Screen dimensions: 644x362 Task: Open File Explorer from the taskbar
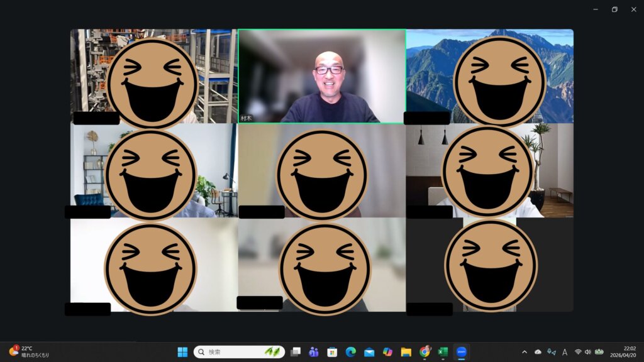406,352
